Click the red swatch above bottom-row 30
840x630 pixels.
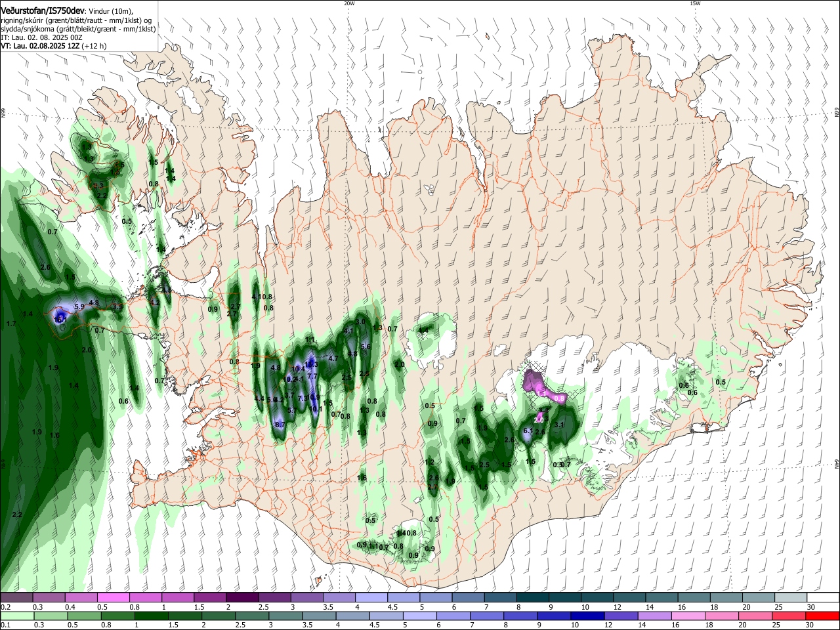(x=823, y=616)
